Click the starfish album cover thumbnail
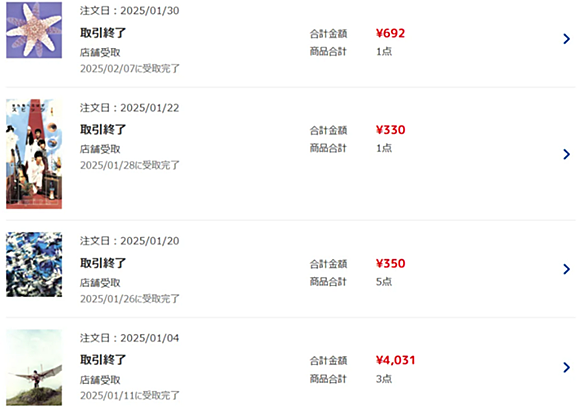The height and width of the screenshot is (411, 586). click(x=34, y=30)
